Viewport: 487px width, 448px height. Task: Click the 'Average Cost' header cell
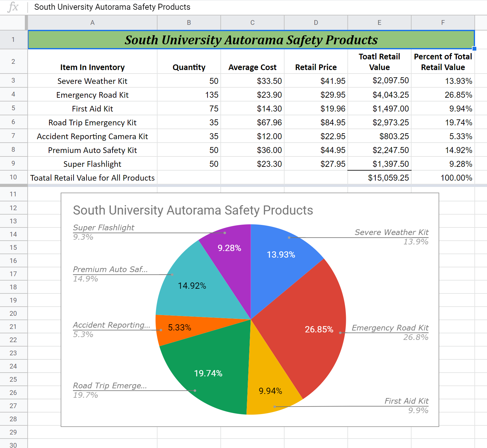click(x=252, y=62)
